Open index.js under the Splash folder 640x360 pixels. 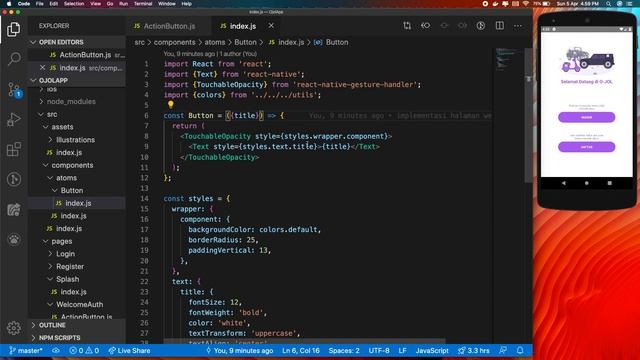click(x=77, y=292)
